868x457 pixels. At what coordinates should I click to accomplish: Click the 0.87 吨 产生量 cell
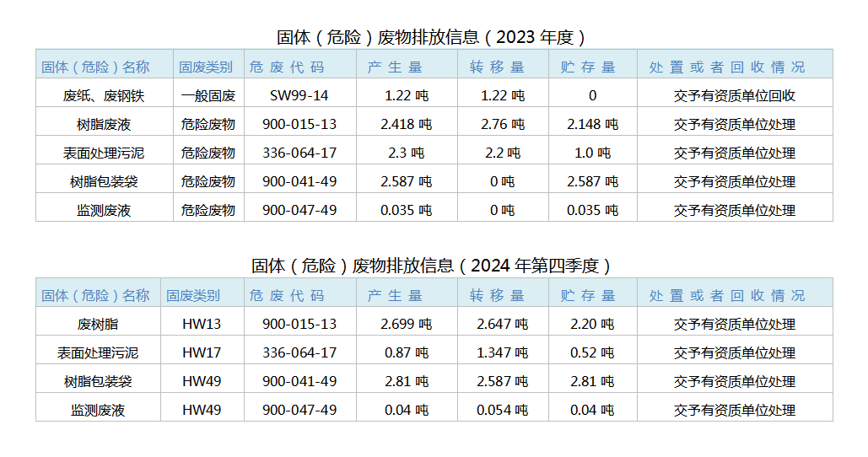[406, 352]
